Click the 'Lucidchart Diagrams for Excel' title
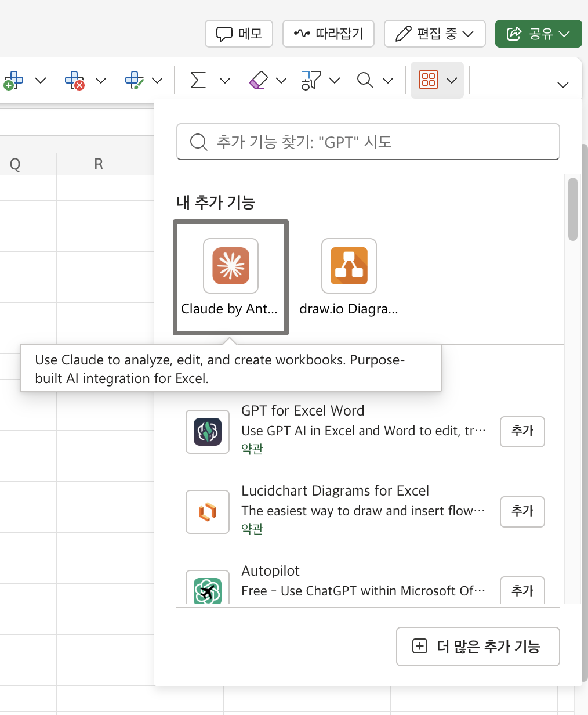The width and height of the screenshot is (588, 715). pyautogui.click(x=335, y=490)
